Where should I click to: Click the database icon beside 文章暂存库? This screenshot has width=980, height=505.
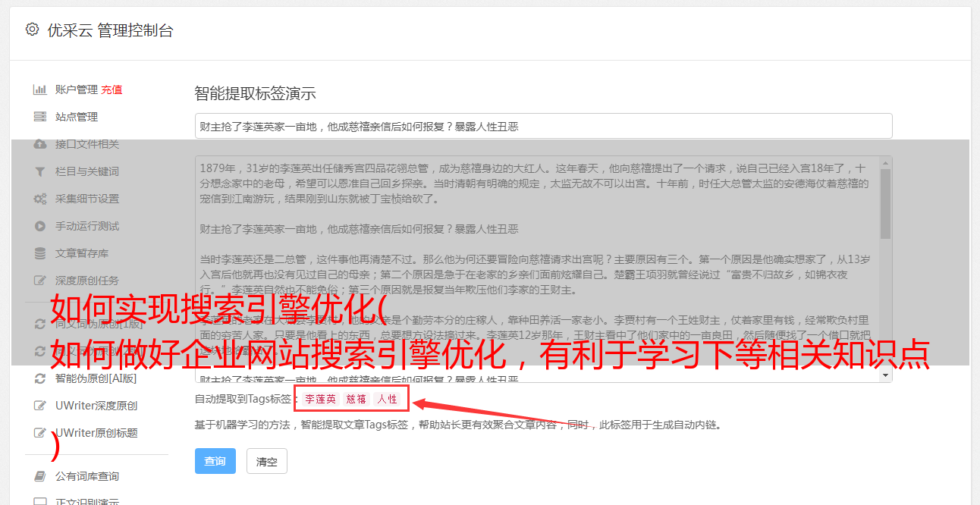tap(39, 253)
